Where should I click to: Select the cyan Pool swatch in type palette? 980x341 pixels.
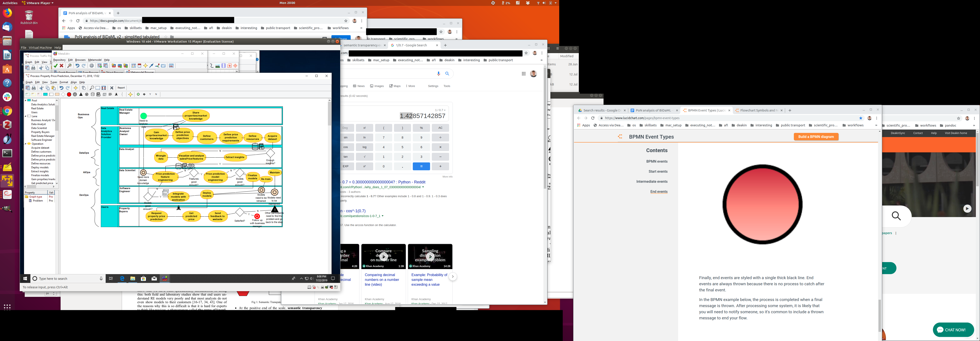45,94
